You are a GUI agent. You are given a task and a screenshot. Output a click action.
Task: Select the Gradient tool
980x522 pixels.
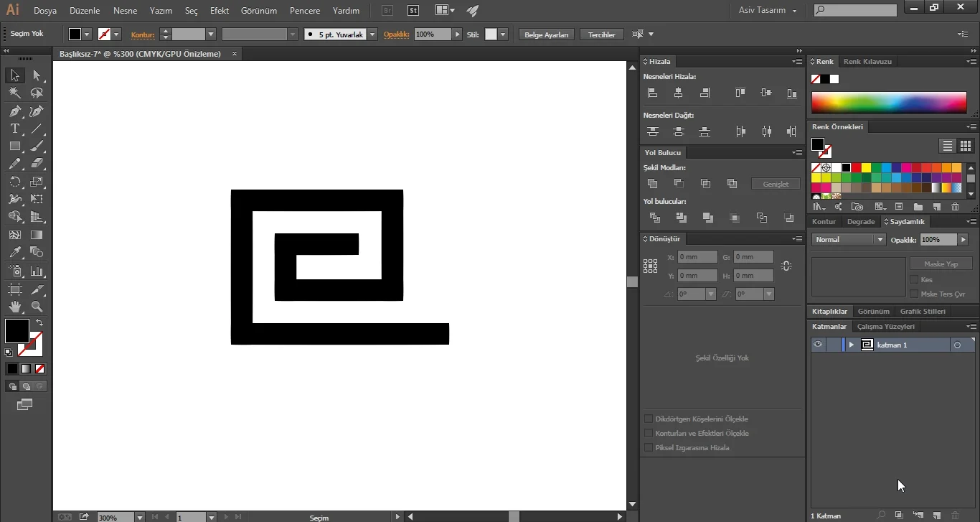click(37, 235)
